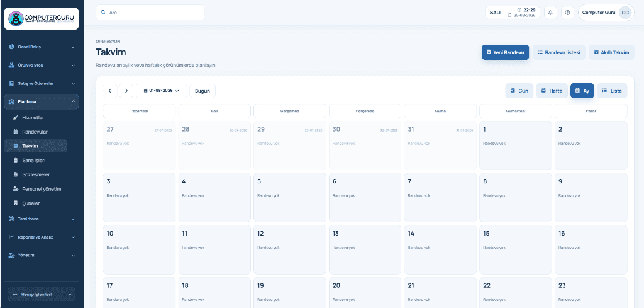Open the Personel yönetimi page
Viewport: 644px width, 308px height.
pos(36,189)
